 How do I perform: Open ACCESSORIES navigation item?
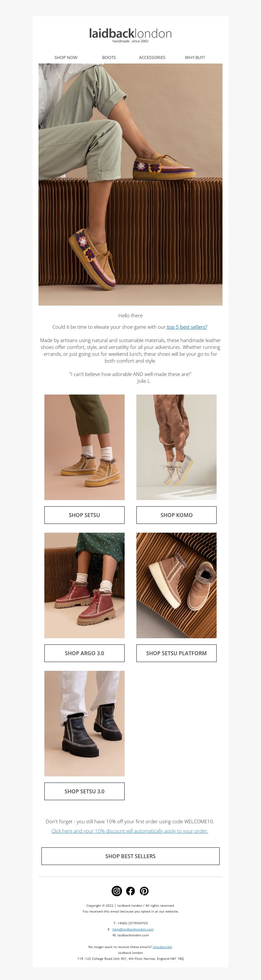point(152,57)
